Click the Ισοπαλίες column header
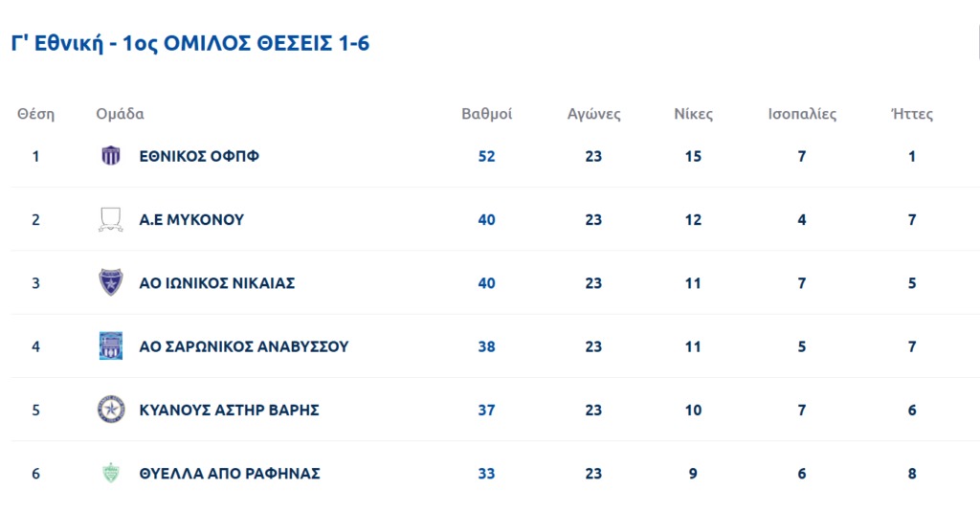 [x=802, y=114]
